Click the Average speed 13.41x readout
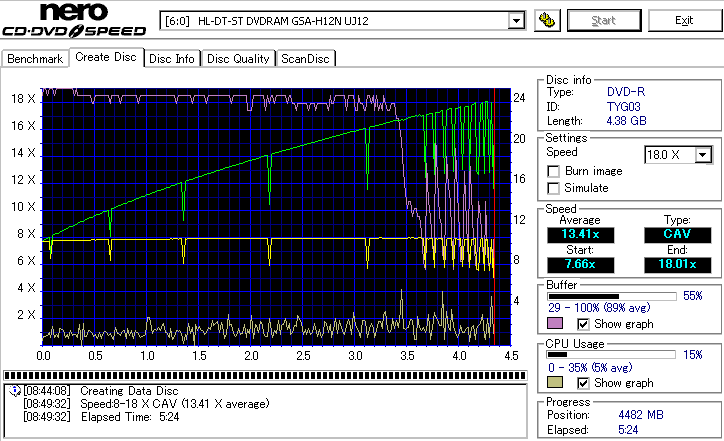The image size is (724, 441). click(x=581, y=235)
